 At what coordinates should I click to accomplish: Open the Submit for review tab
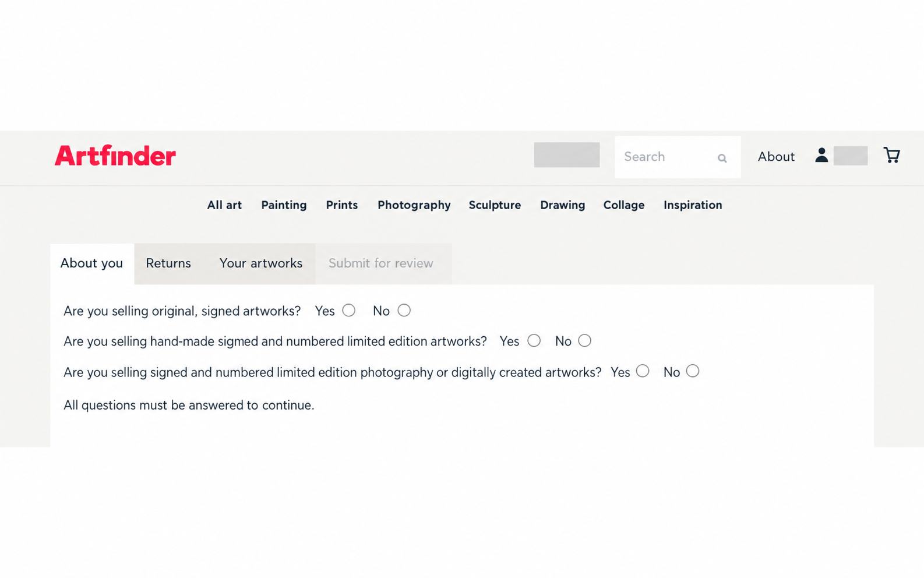pyautogui.click(x=381, y=263)
